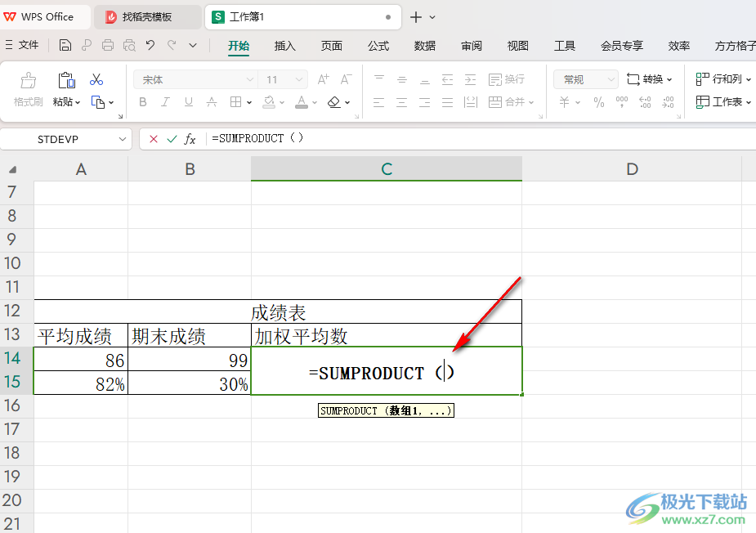Open the number format dropdown 常规
This screenshot has height=533, width=756.
point(611,79)
